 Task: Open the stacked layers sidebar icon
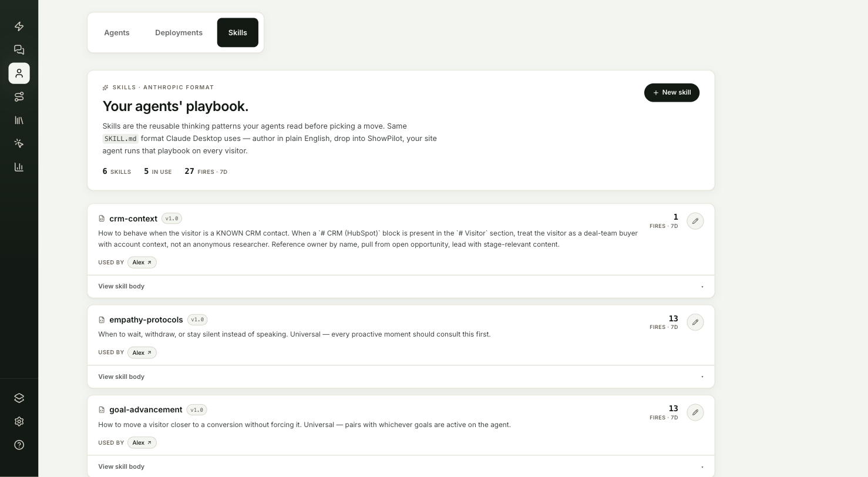(19, 398)
